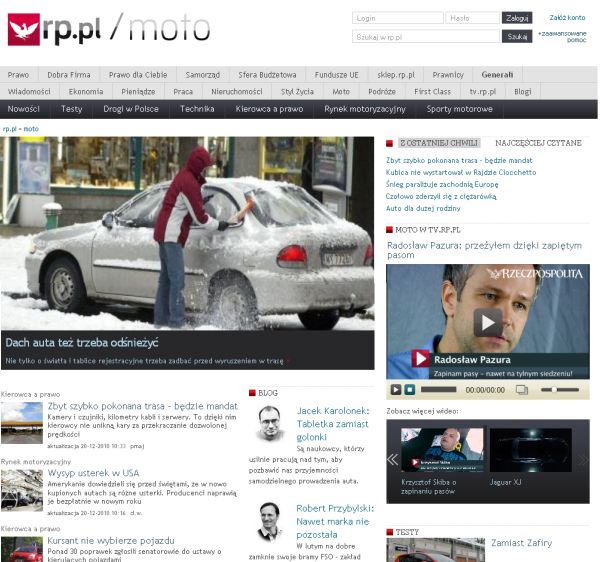601x562 pixels.
Task: Open the Rynek motoryzacyjny tab
Action: pyautogui.click(x=365, y=109)
